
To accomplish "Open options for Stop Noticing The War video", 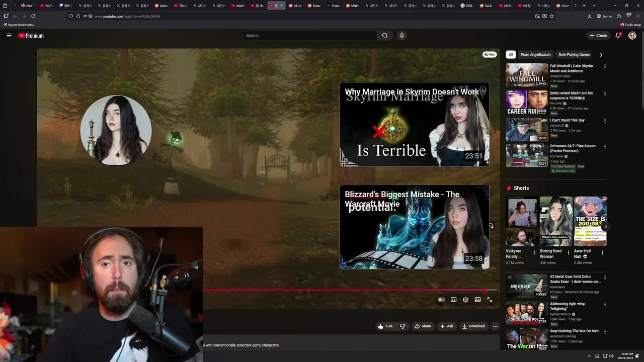I will (x=605, y=332).
